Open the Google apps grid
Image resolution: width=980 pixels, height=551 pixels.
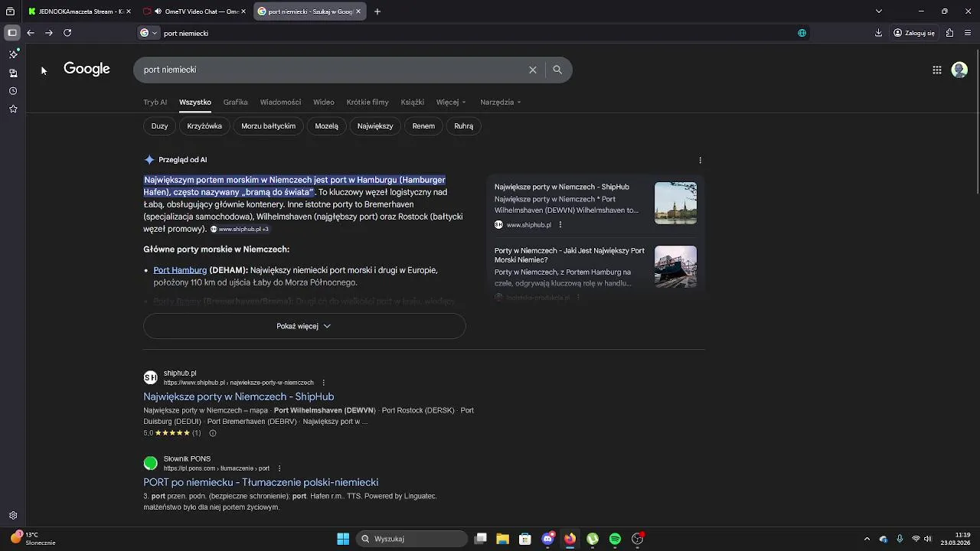click(936, 70)
